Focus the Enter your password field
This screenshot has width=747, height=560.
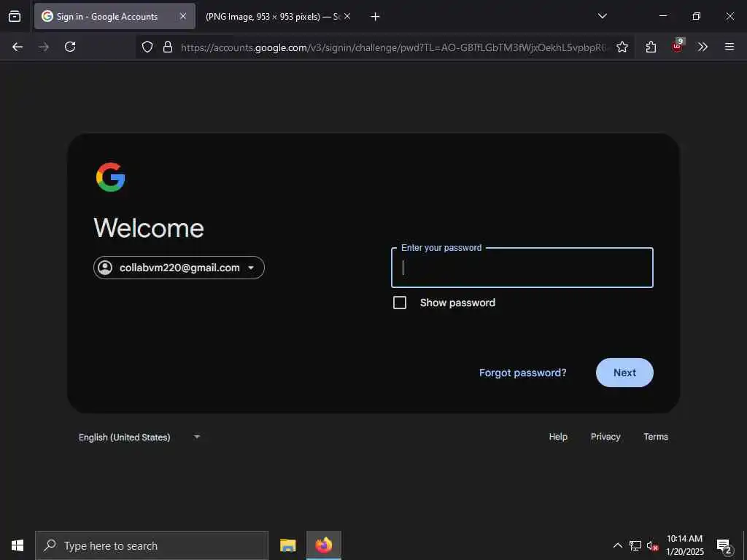tap(522, 268)
